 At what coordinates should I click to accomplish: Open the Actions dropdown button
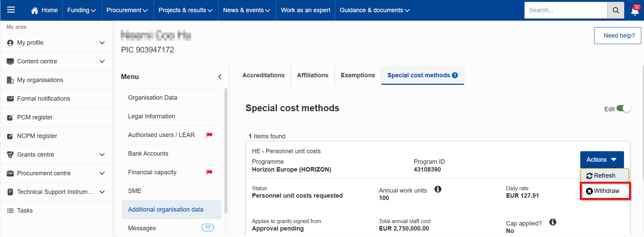[x=602, y=160]
